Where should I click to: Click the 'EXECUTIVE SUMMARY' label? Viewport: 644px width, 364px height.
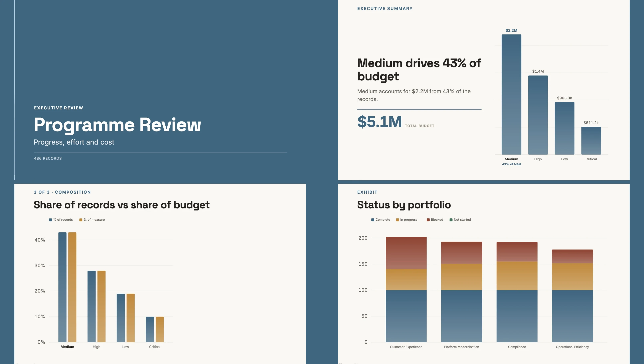[385, 8]
